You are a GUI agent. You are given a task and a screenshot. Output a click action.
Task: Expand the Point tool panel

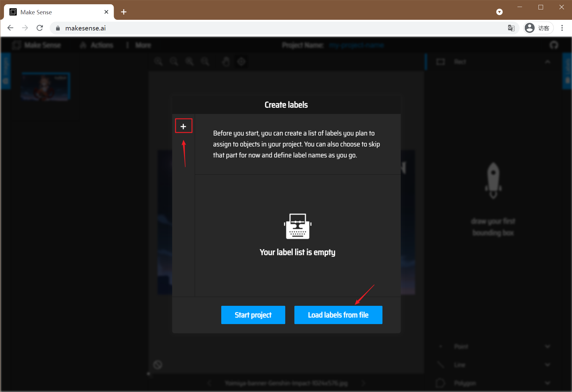[x=548, y=347]
